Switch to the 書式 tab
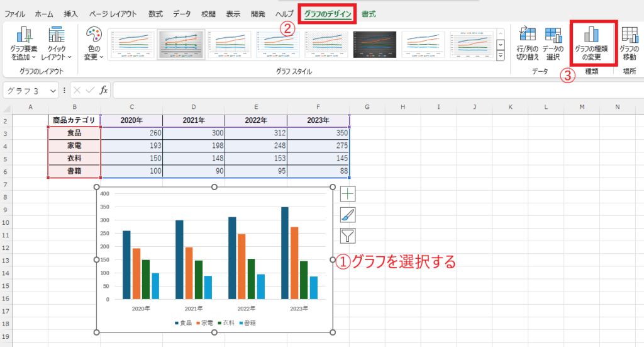 point(369,14)
